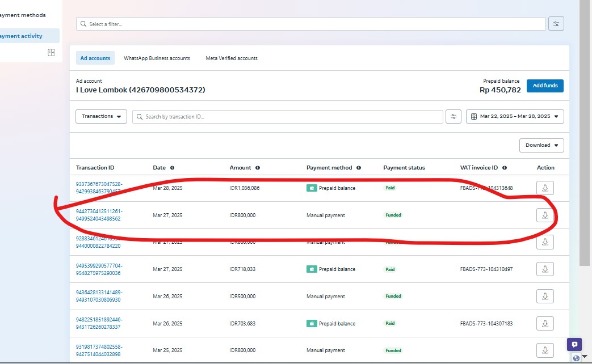Viewport: 592px width, 364px height.
Task: Expand the Download dropdown button
Action: (541, 145)
